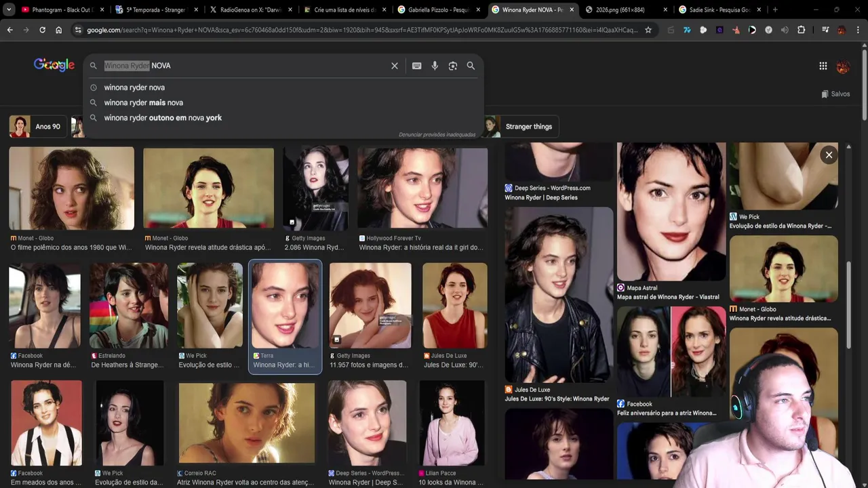Screen dimensions: 868x488
Task: Open media controls playlist icon
Action: (x=825, y=30)
